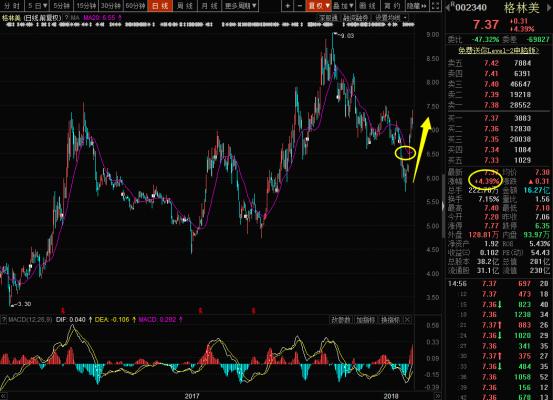Click the zoom-out minus icon in chart toolbar

click(300, 6)
